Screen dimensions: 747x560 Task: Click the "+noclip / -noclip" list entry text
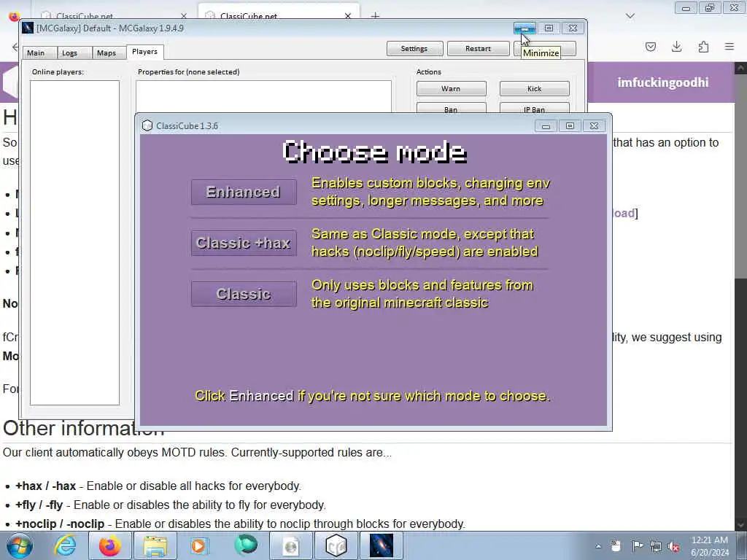click(60, 524)
